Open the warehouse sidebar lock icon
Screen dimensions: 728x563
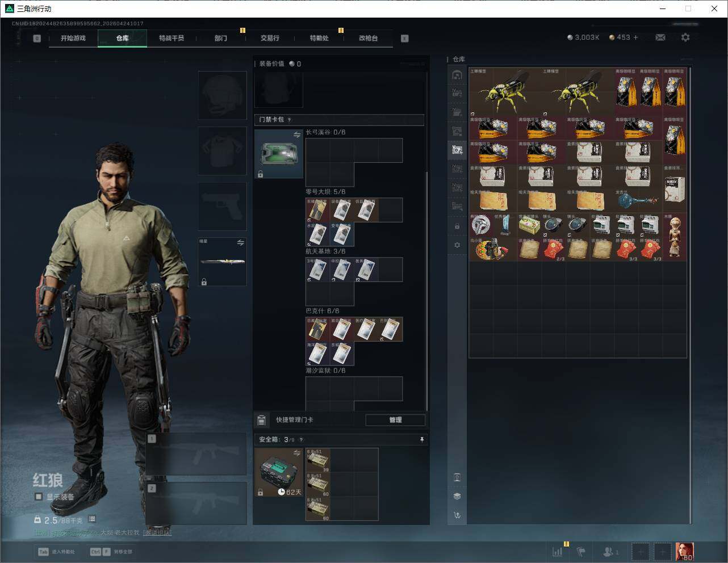[457, 226]
